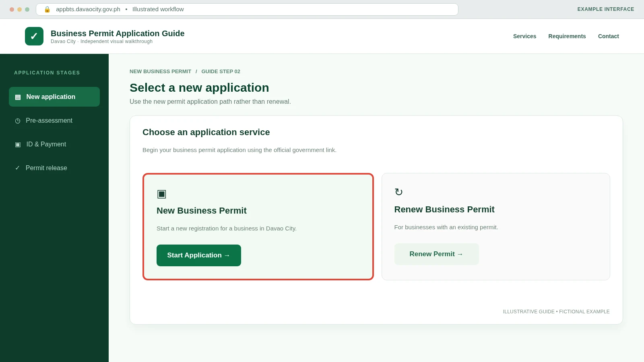This screenshot has height=362, width=644.
Task: Click the NEW BUSINESS PERMIT breadcrumb
Action: pyautogui.click(x=160, y=72)
